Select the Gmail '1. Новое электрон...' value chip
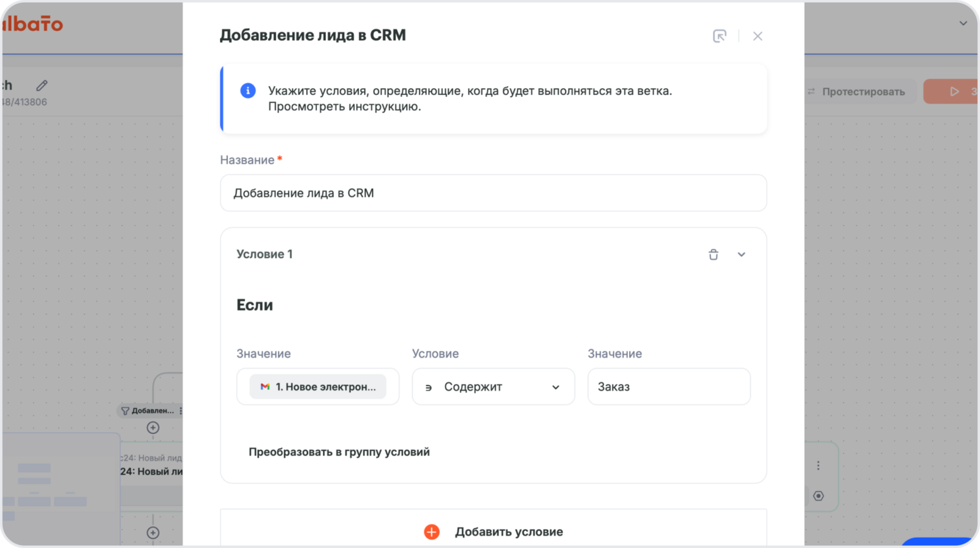The image size is (980, 548). tap(318, 387)
